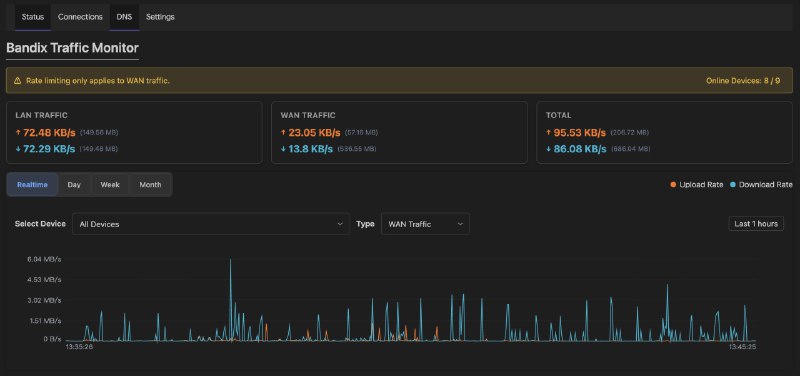Image resolution: width=800 pixels, height=376 pixels.
Task: Switch to the Connections tab
Action: point(80,17)
